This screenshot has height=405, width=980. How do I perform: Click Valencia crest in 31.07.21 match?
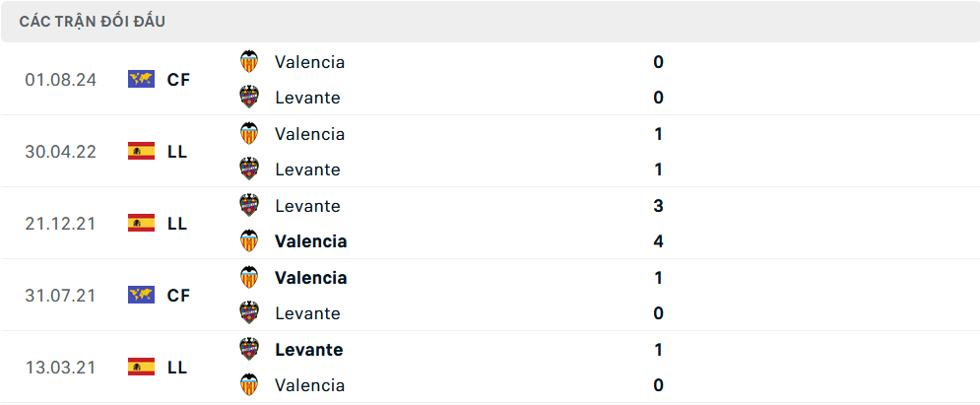point(250,278)
